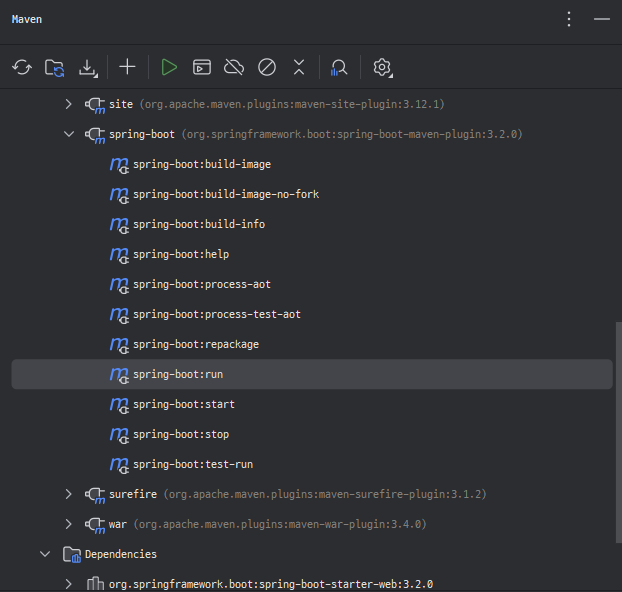
Task: Click spring-boot-starter-web library icon
Action: [x=95, y=584]
